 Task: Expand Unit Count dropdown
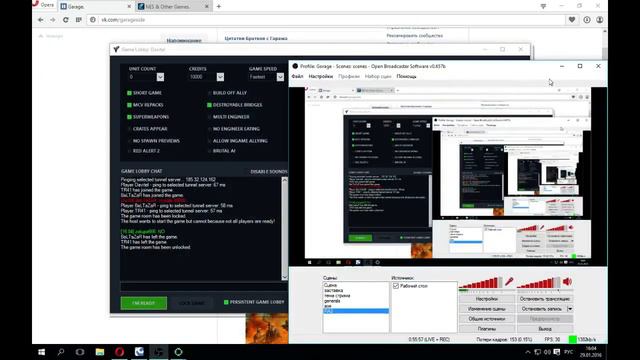[160, 77]
